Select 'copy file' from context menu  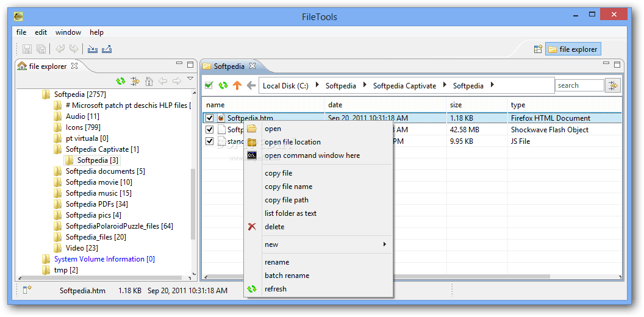click(318, 173)
